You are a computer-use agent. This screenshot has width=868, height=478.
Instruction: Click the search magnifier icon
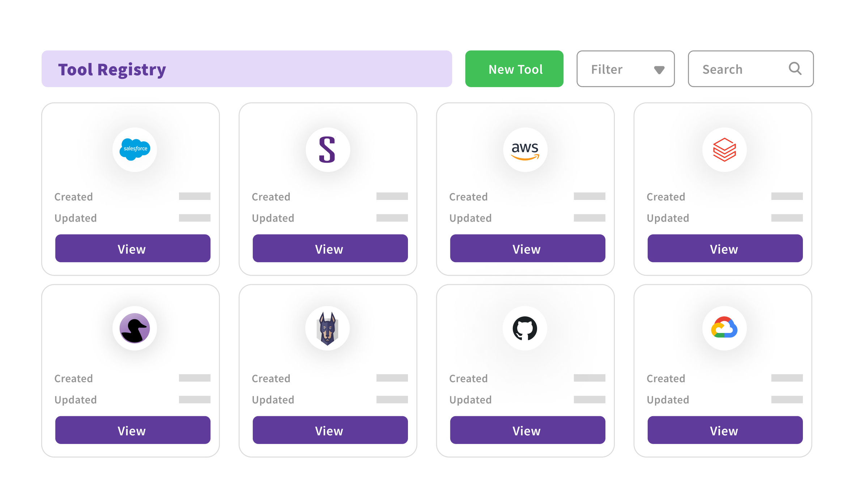[x=795, y=69]
